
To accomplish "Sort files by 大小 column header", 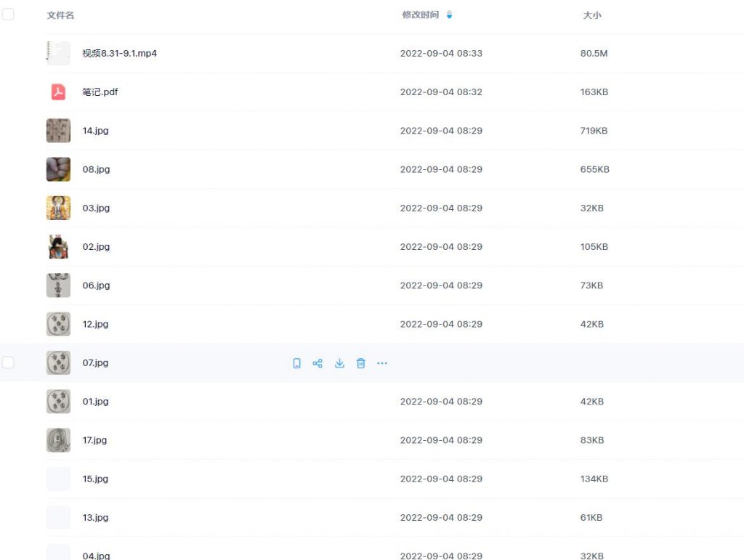I will click(592, 15).
